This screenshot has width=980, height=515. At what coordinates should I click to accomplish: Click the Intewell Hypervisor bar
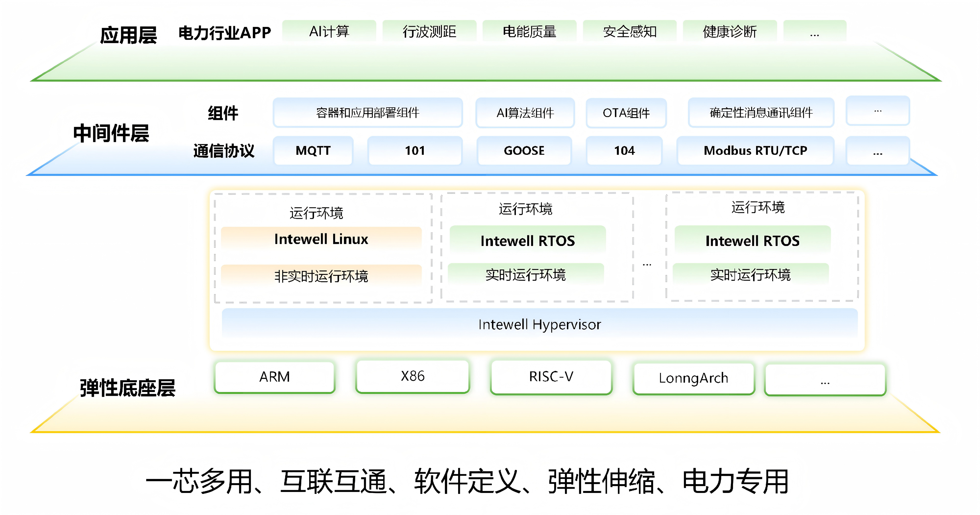540,324
